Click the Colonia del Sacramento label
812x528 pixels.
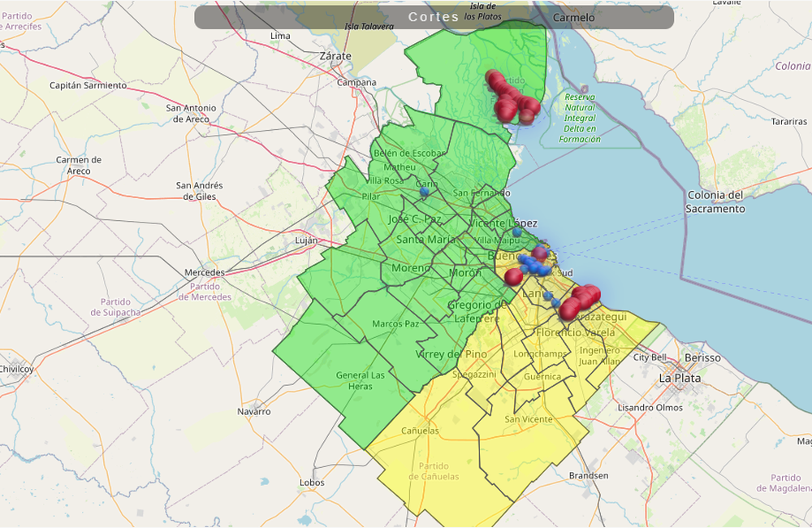point(715,201)
